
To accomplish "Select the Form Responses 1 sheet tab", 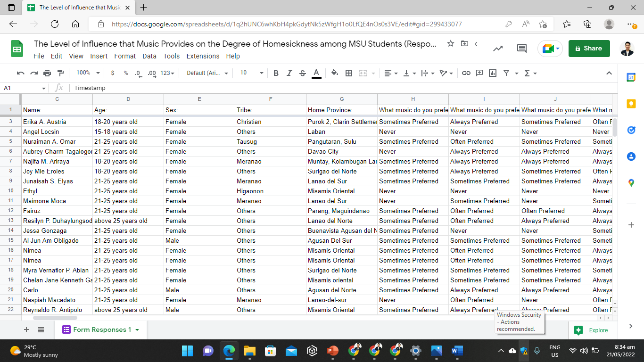I will coord(101,330).
